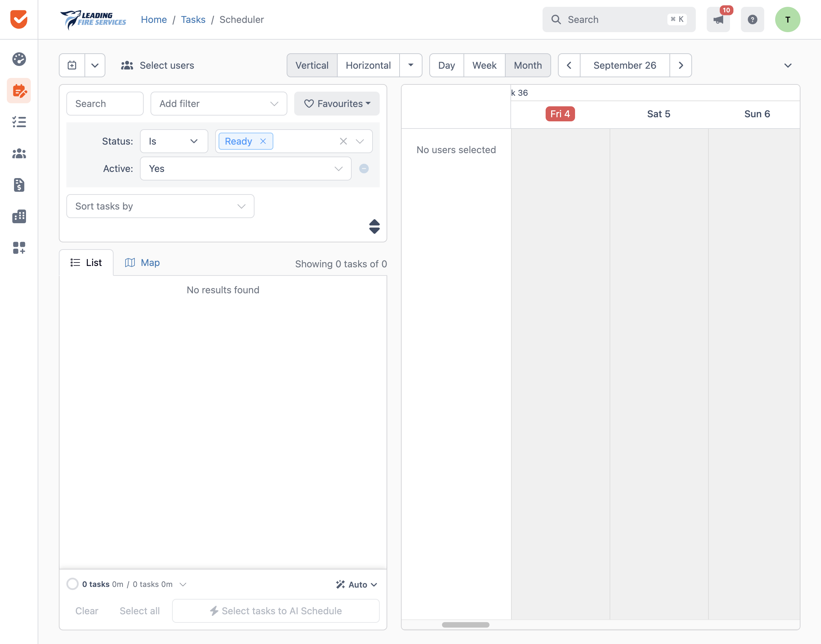Open the users group sidebar icon

pyautogui.click(x=19, y=153)
